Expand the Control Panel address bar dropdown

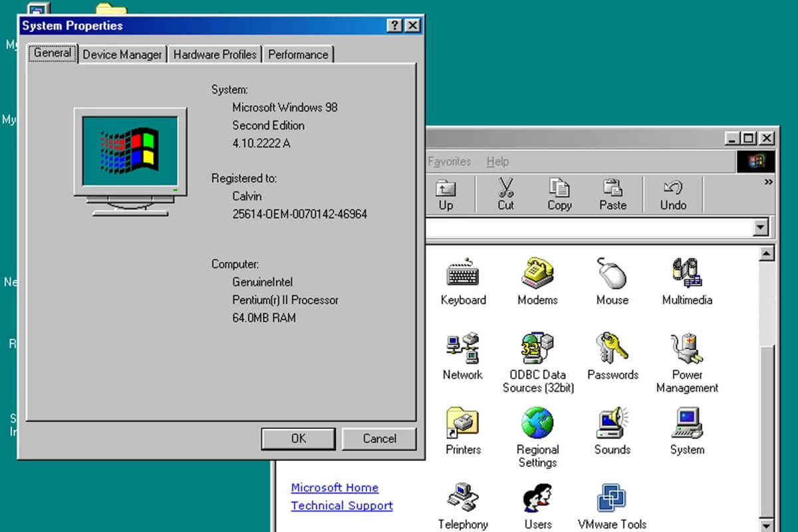(761, 227)
